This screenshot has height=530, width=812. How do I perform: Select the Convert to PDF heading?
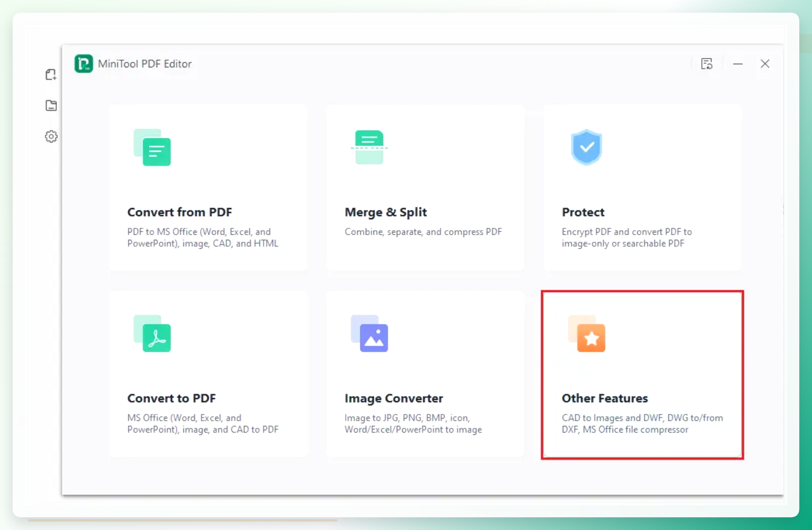coord(171,399)
